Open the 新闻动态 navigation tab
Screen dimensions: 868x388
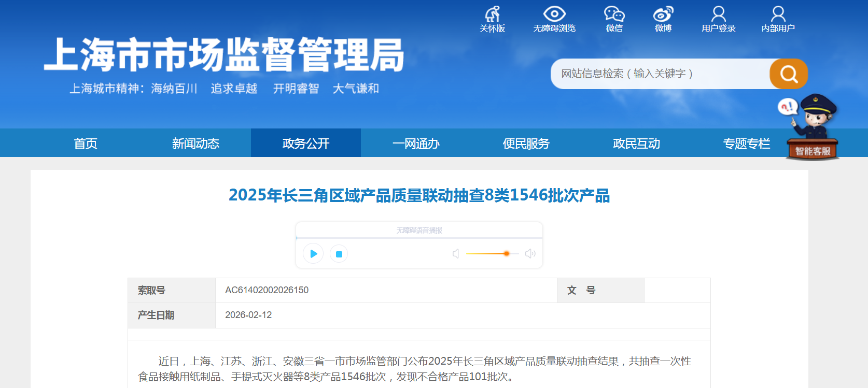tap(195, 143)
